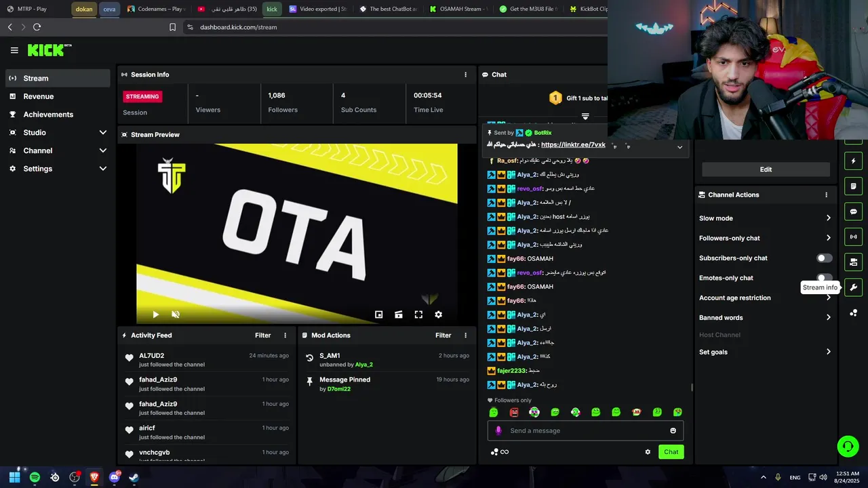The height and width of the screenshot is (488, 868).
Task: Click the Gift 1 sub banner
Action: coord(578,98)
